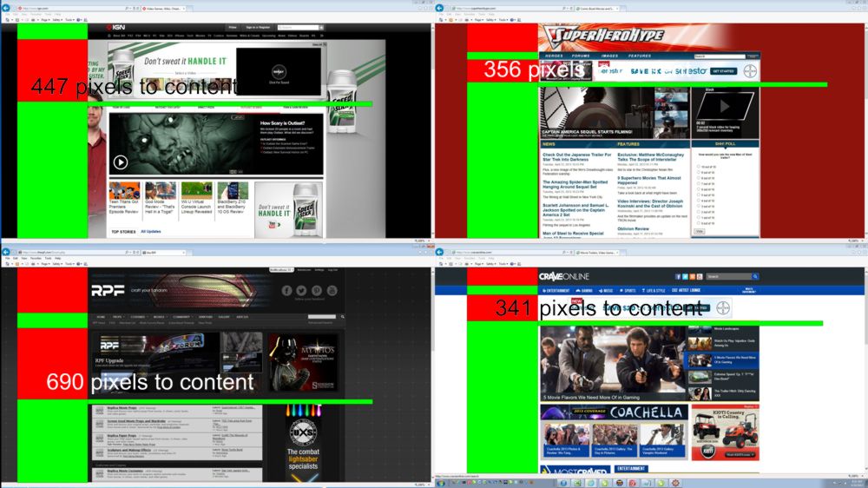Click the GET STARTED button in SuperHeroHype ad
The width and height of the screenshot is (868, 488).
[724, 71]
